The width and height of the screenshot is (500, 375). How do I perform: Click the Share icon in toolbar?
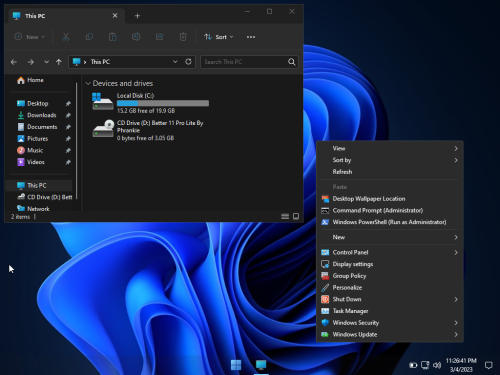click(160, 37)
